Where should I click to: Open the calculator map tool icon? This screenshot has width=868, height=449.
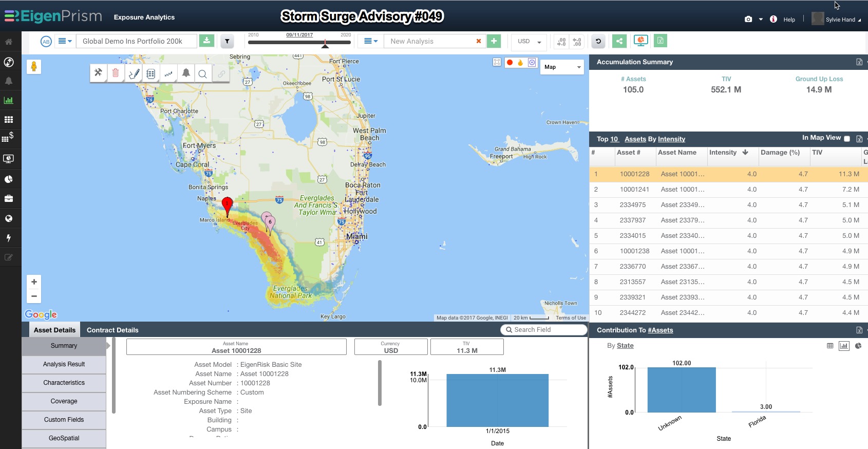coord(151,73)
